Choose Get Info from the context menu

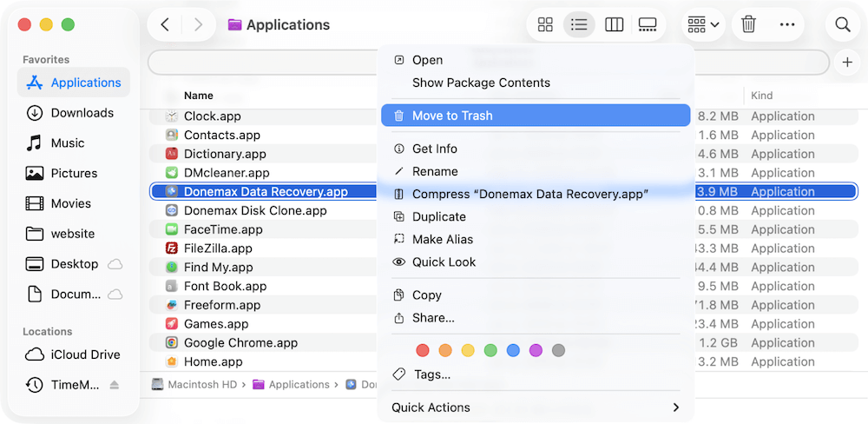[x=536, y=149]
